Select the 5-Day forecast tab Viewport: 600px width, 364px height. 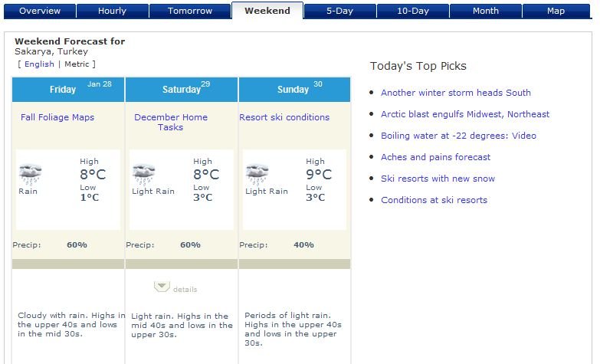point(339,11)
